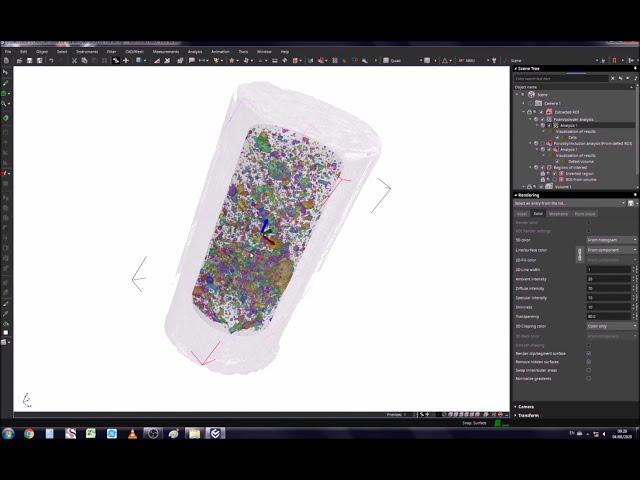Click the pin icon of the Scene Tree panel

(x=635, y=69)
